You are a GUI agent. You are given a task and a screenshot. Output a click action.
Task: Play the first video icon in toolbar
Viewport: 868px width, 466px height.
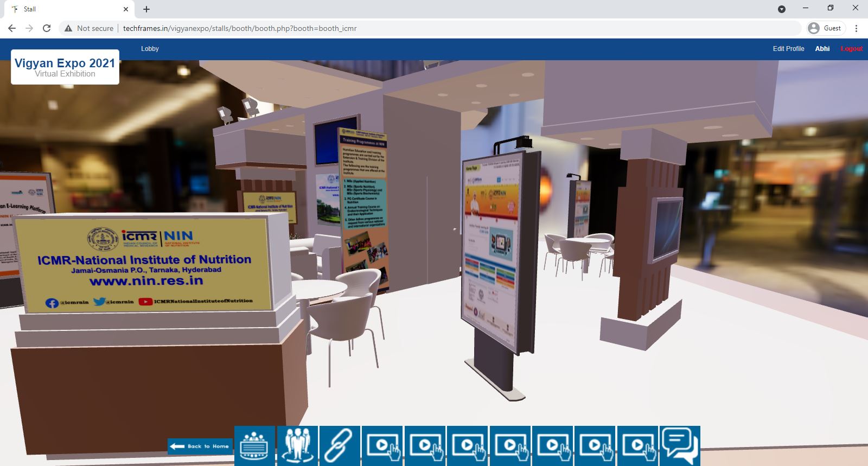point(382,446)
